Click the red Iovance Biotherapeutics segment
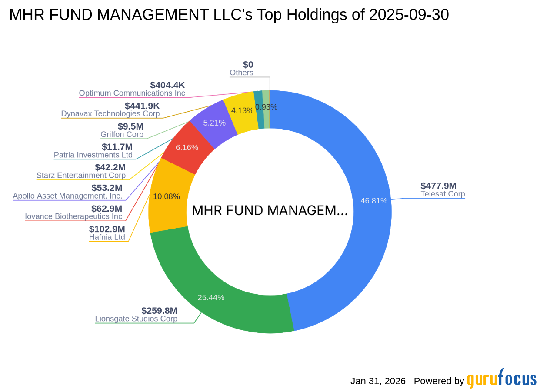The image size is (540, 392). [186, 148]
